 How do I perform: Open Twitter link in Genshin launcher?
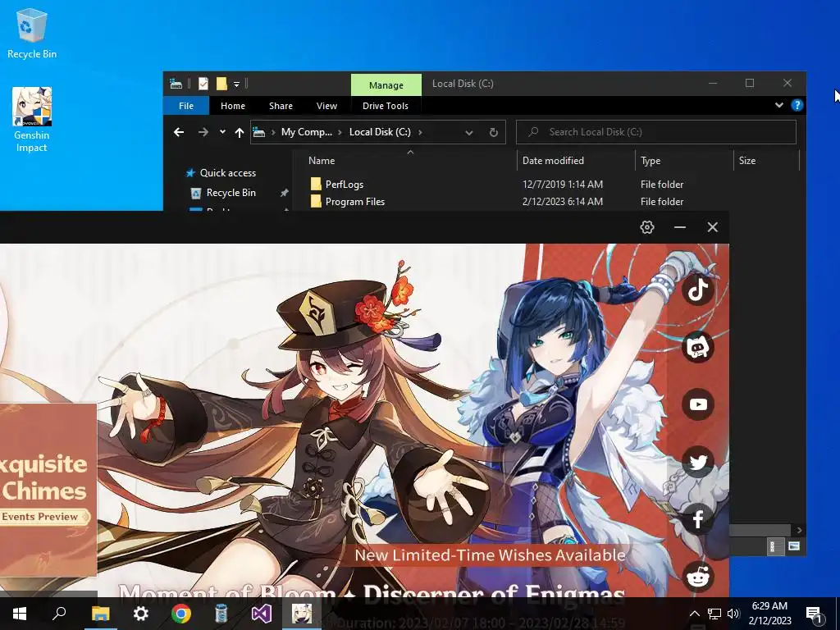[x=698, y=462]
